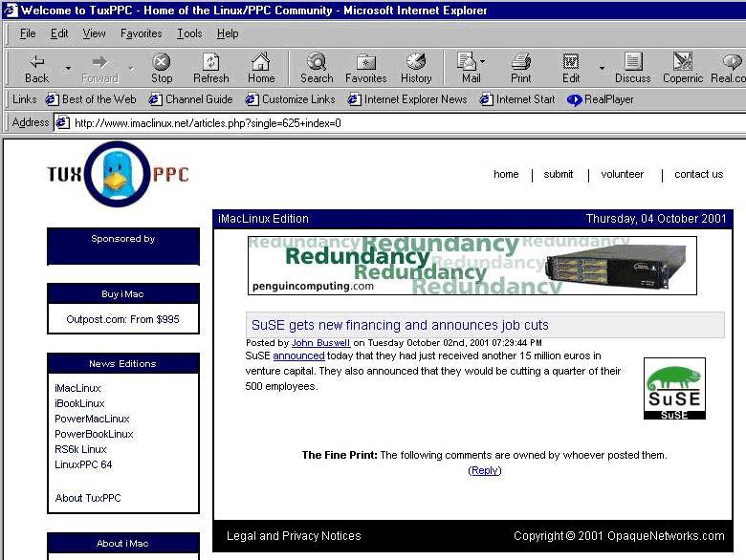Go to the submit navigation link

[x=559, y=174]
